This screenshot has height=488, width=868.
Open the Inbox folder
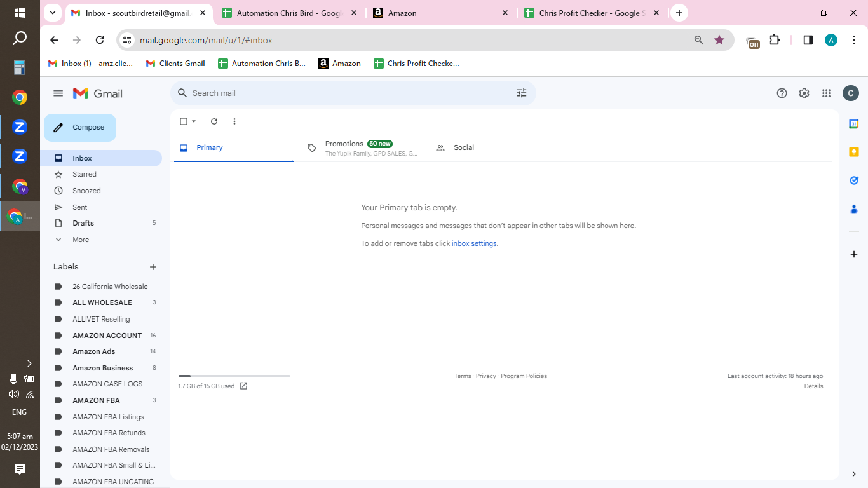102,158
